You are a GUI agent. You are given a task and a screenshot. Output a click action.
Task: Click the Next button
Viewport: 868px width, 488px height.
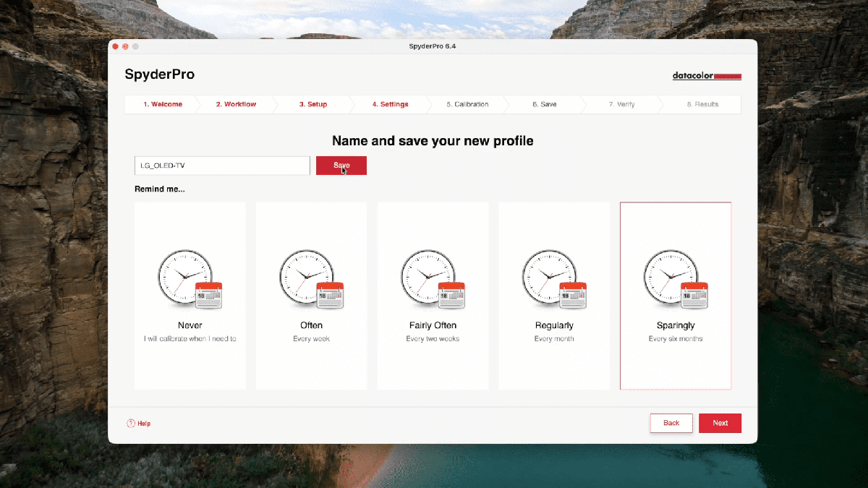(720, 423)
